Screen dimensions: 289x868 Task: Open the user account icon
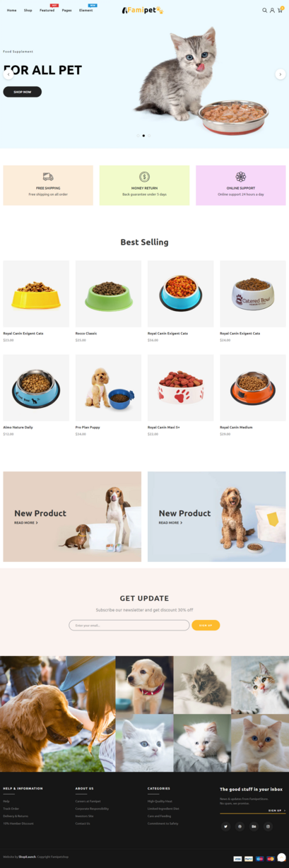pyautogui.click(x=272, y=11)
